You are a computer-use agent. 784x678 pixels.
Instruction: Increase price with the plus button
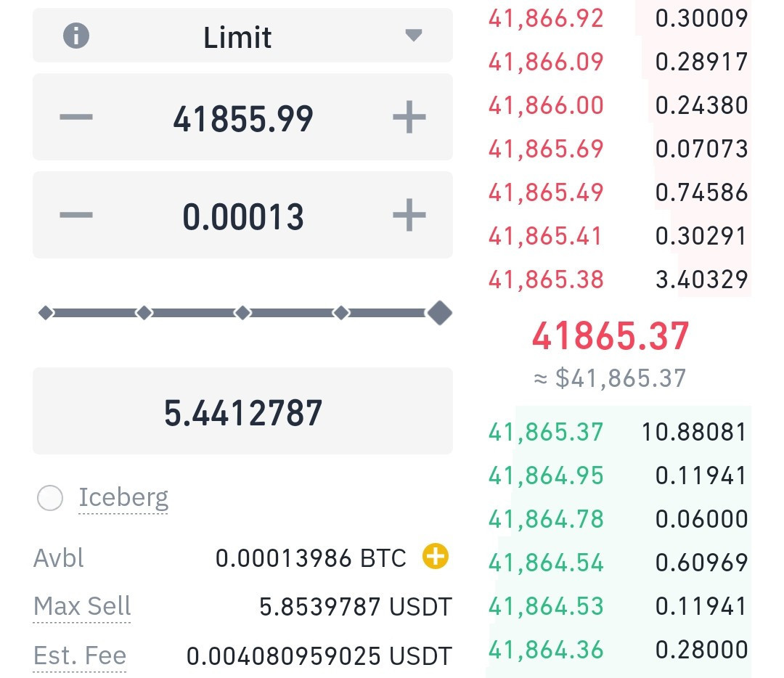[409, 117]
